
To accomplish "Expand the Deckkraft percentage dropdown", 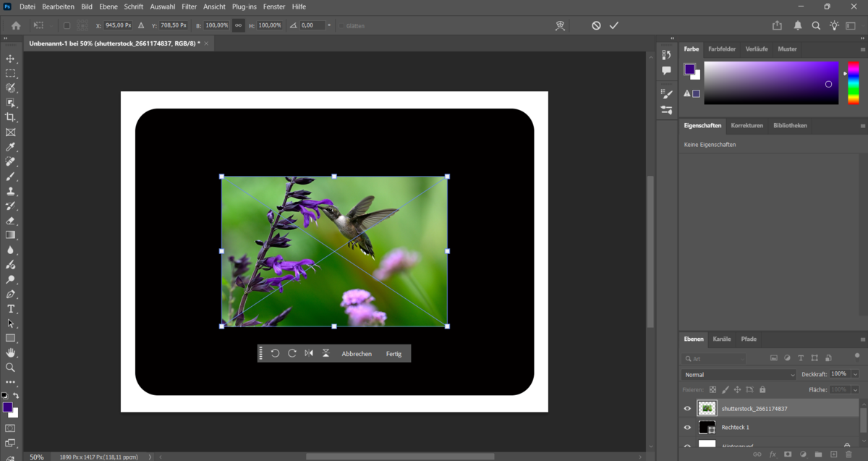I will coord(854,374).
